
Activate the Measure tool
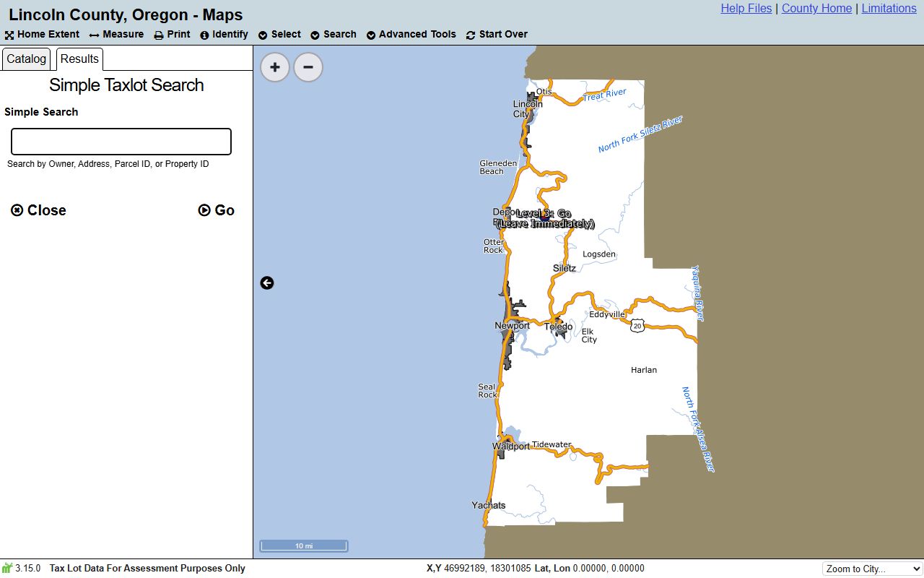[116, 35]
